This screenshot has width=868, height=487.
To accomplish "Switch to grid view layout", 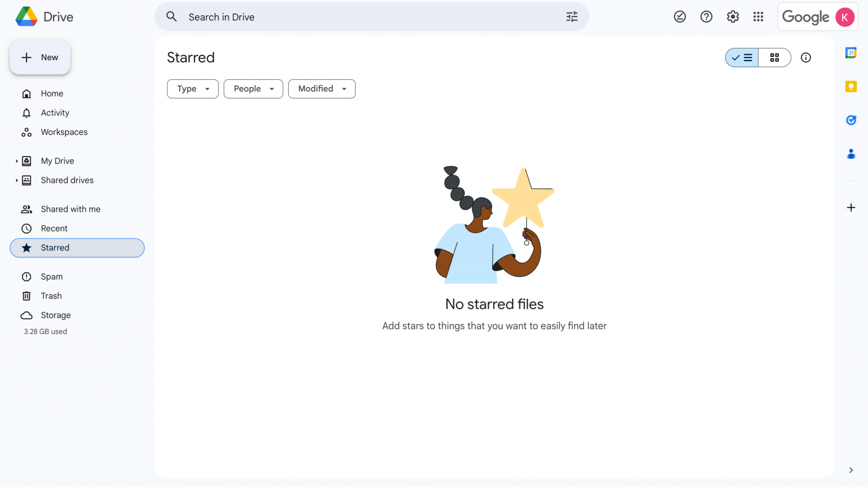I will (x=775, y=57).
